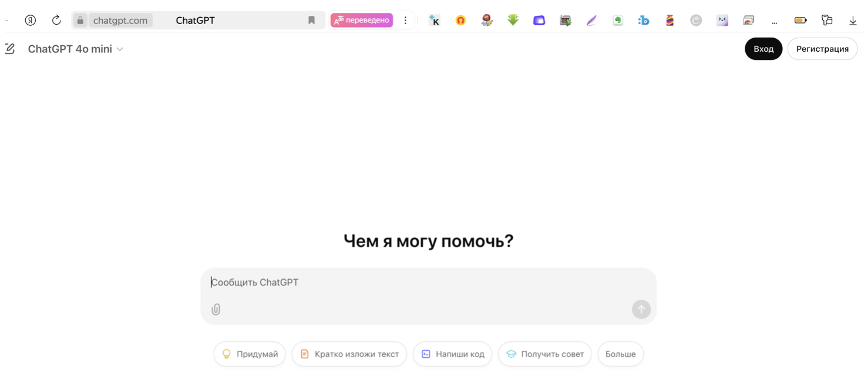
Task: Bookmark the page using the bookmark icon
Action: 312,21
